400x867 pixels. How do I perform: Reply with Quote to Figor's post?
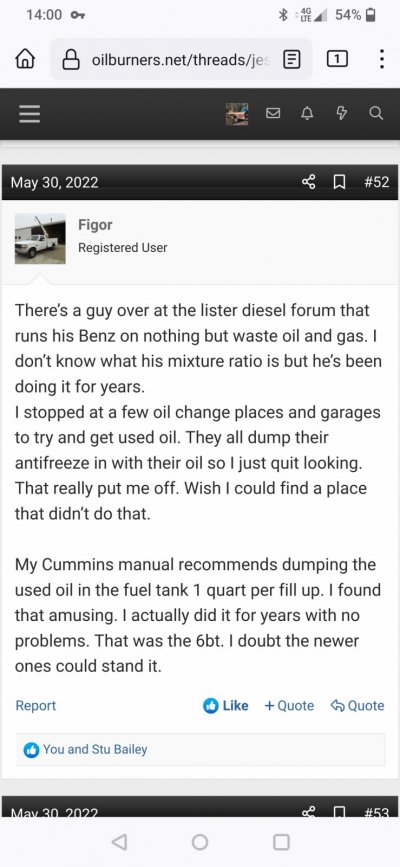tap(357, 706)
